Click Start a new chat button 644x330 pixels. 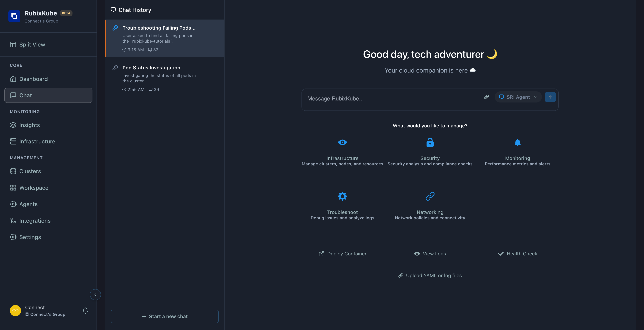(165, 316)
